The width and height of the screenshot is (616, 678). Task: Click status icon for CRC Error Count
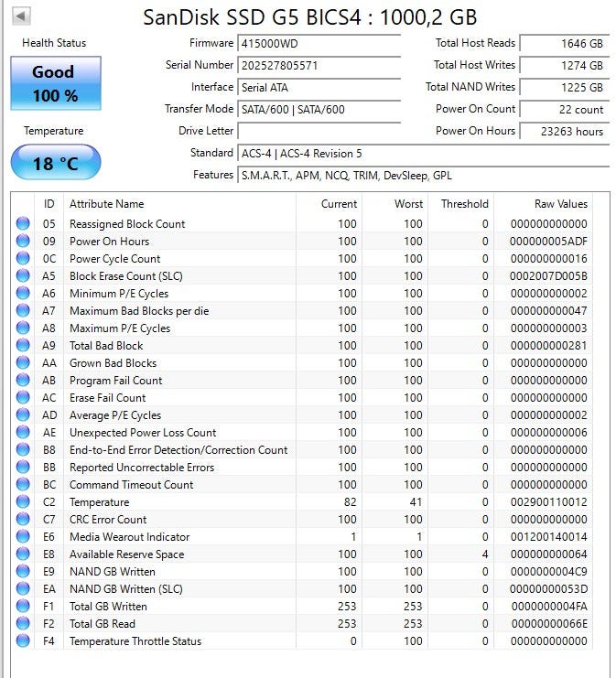click(23, 519)
